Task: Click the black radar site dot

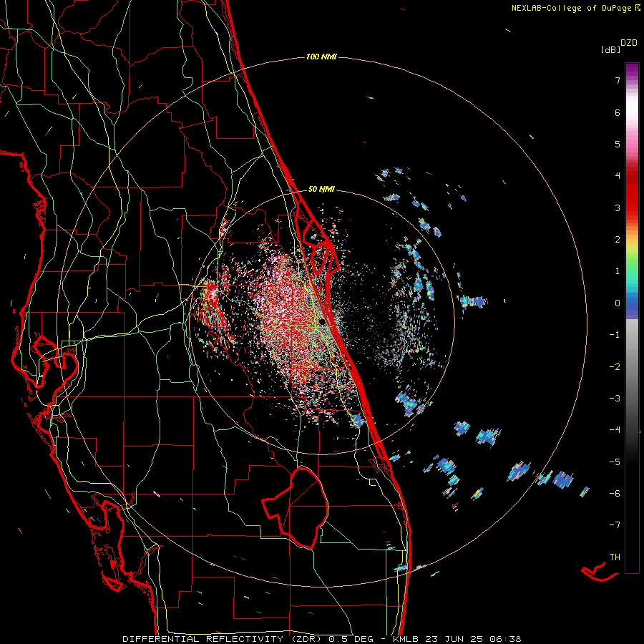Action: (x=323, y=321)
